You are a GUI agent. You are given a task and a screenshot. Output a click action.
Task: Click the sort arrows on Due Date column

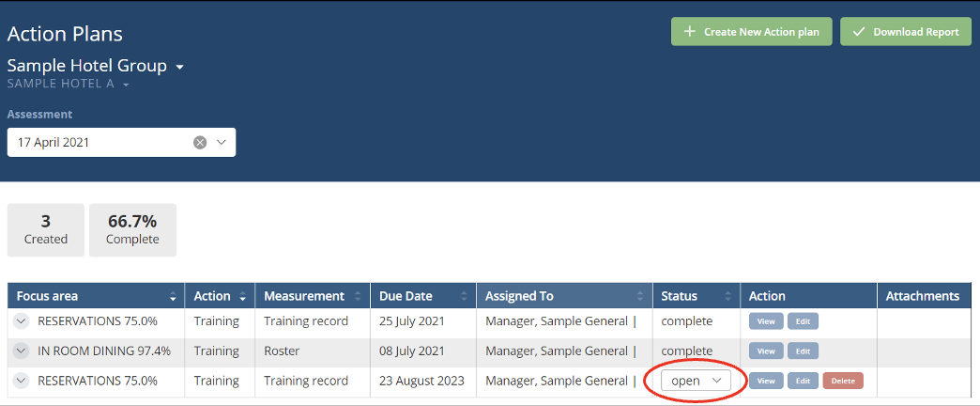pyautogui.click(x=466, y=297)
